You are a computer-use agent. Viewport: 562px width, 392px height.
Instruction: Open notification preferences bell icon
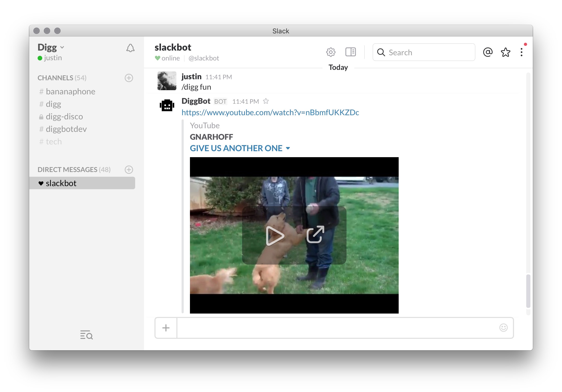tap(130, 48)
